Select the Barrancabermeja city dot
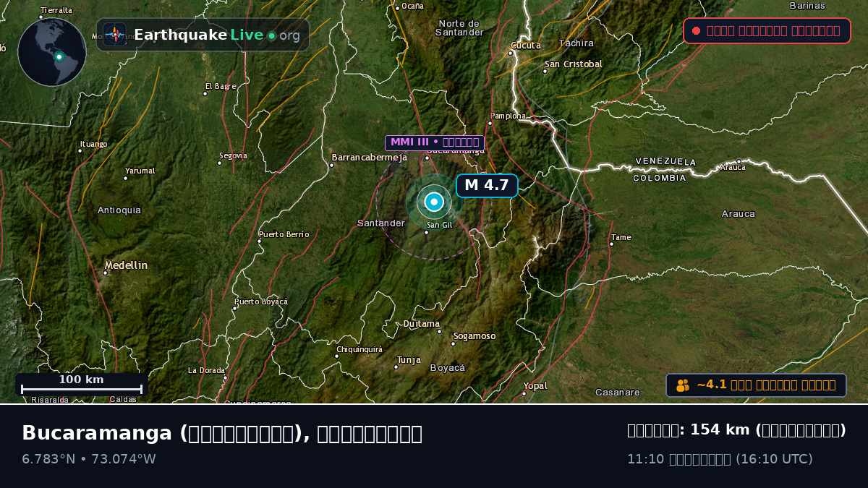The image size is (868, 488). click(x=331, y=166)
